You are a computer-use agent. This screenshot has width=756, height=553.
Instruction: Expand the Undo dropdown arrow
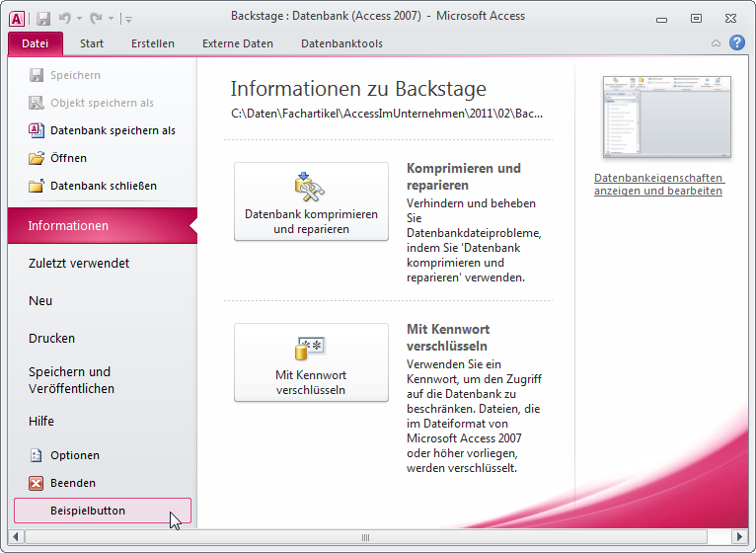pyautogui.click(x=79, y=18)
